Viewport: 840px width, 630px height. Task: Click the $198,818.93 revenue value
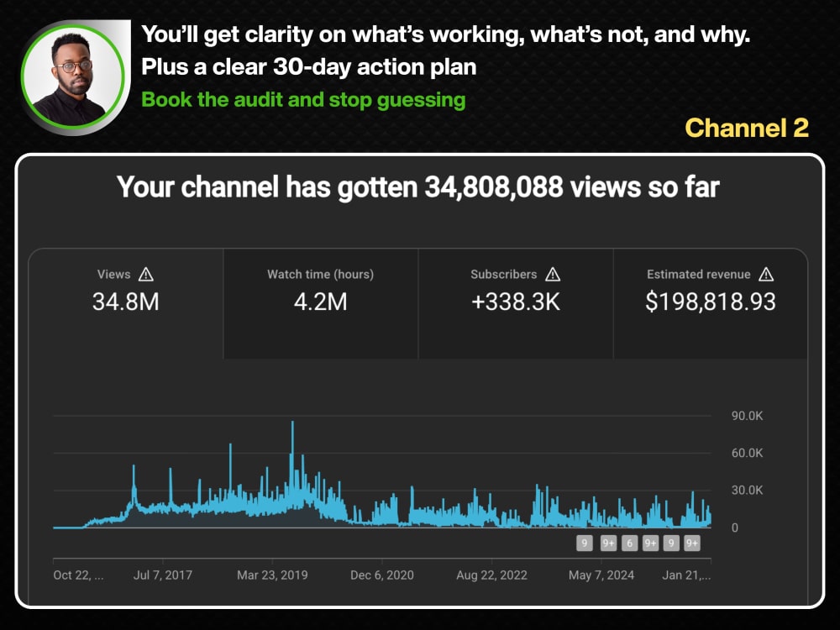point(711,302)
